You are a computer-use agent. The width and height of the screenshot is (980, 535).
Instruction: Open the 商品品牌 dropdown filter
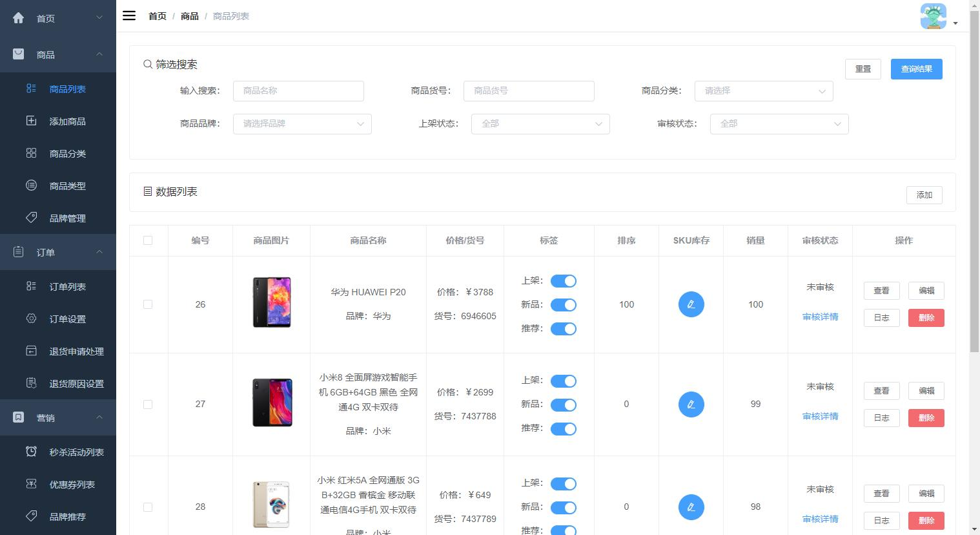[302, 124]
